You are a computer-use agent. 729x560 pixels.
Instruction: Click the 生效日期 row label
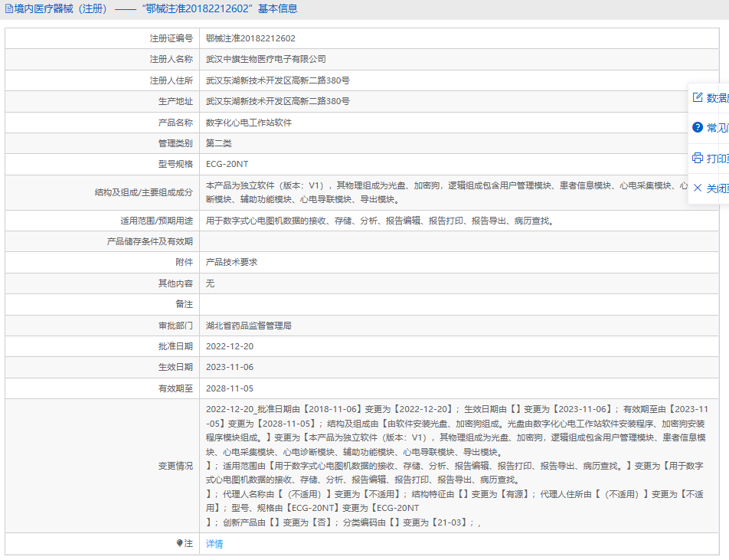(x=175, y=367)
